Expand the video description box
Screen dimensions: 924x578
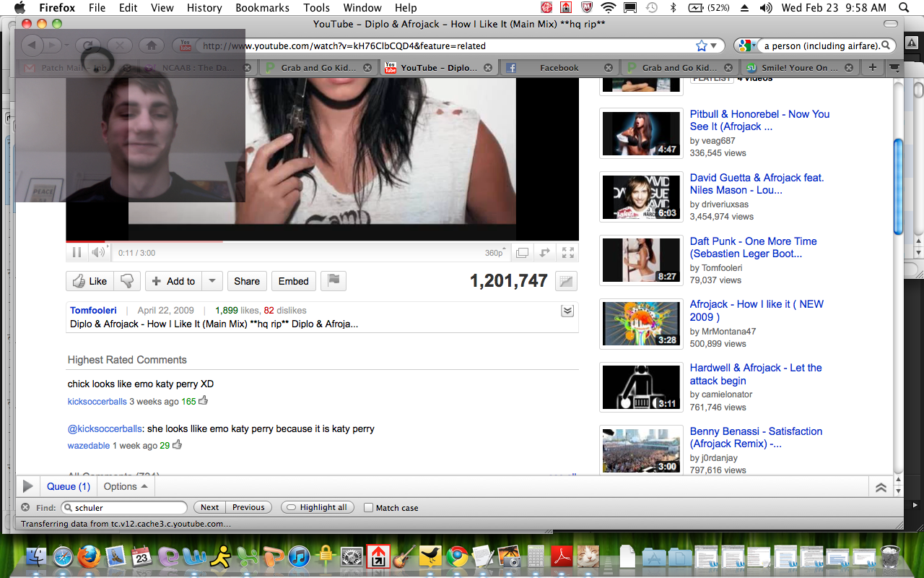point(567,311)
